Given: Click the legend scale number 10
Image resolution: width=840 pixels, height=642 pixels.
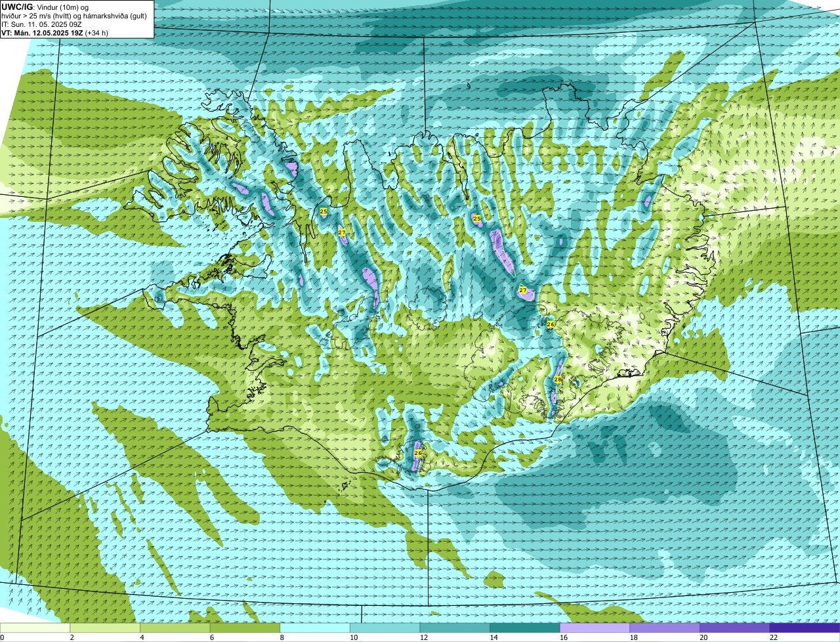Looking at the screenshot, I should tap(354, 637).
